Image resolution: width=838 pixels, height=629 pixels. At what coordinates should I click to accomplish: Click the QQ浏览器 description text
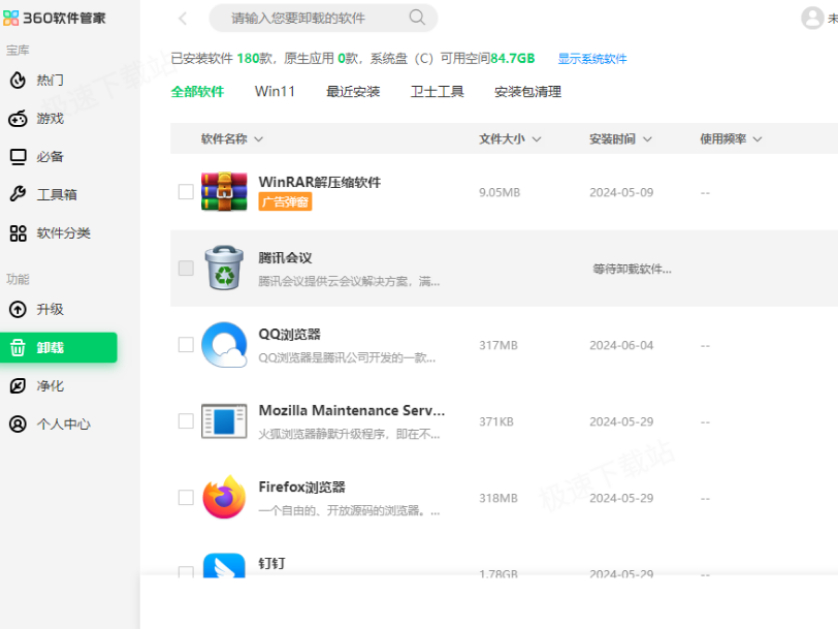[x=347, y=358]
